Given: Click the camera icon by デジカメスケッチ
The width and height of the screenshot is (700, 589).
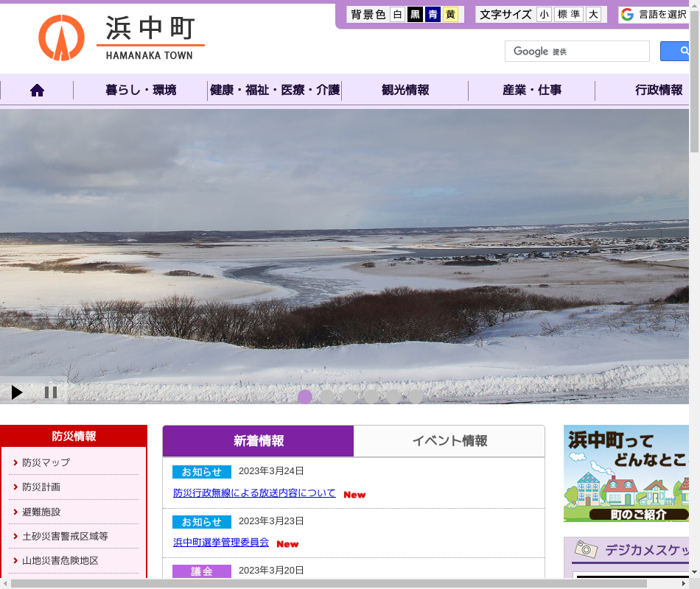Looking at the screenshot, I should (x=586, y=549).
